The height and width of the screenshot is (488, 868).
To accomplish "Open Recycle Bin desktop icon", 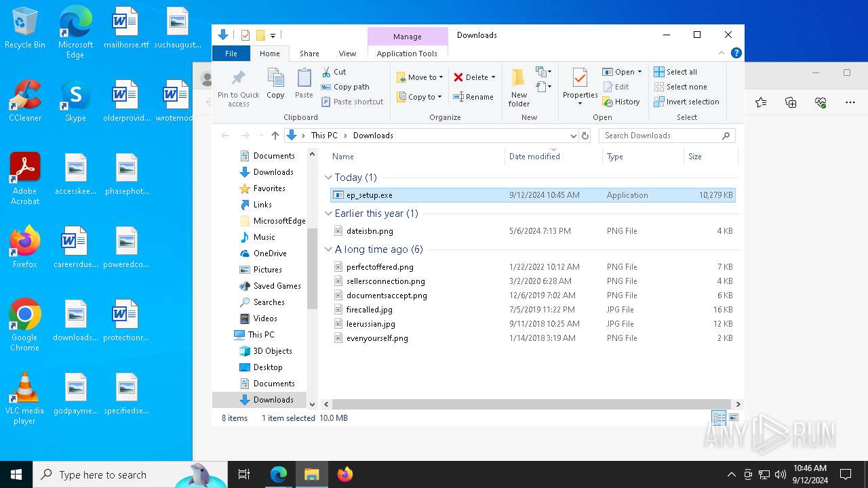I will coord(25,28).
